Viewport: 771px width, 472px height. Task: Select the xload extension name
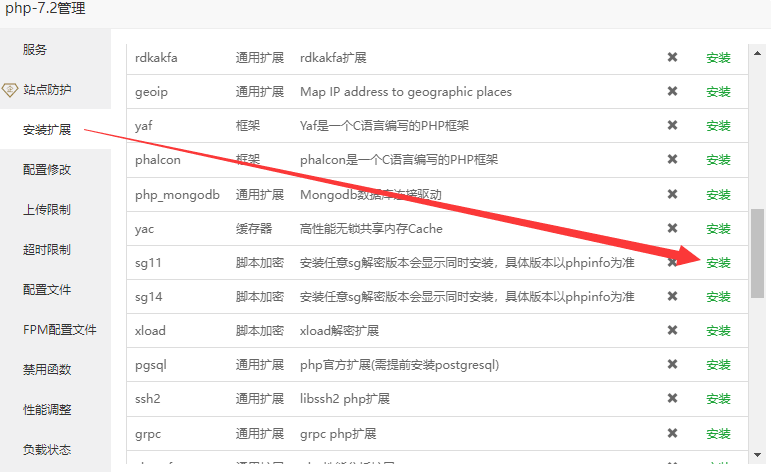(150, 330)
